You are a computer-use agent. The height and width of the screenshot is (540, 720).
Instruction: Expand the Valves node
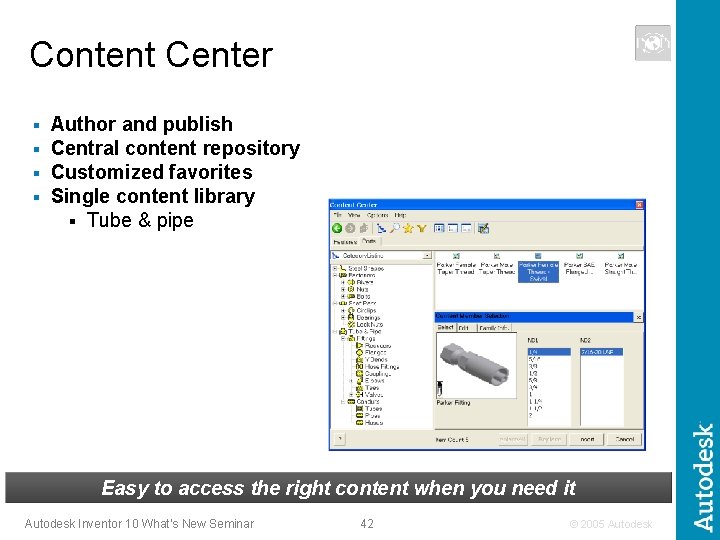pos(351,395)
